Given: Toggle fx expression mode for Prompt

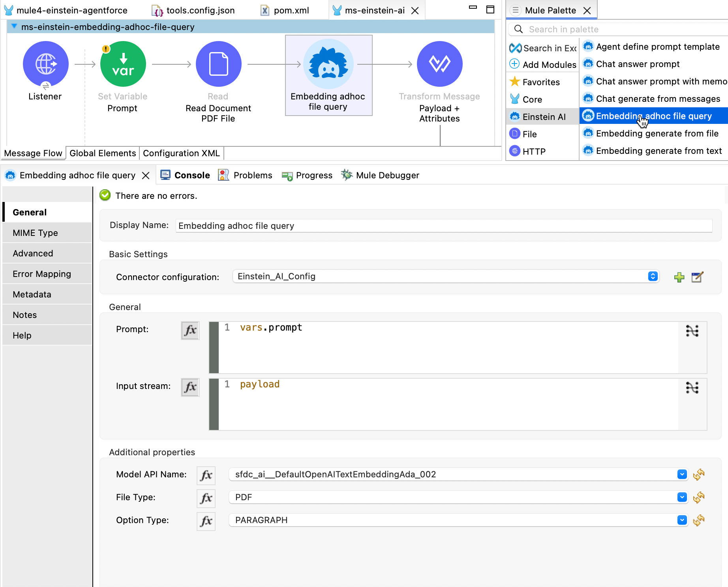Looking at the screenshot, I should (190, 330).
